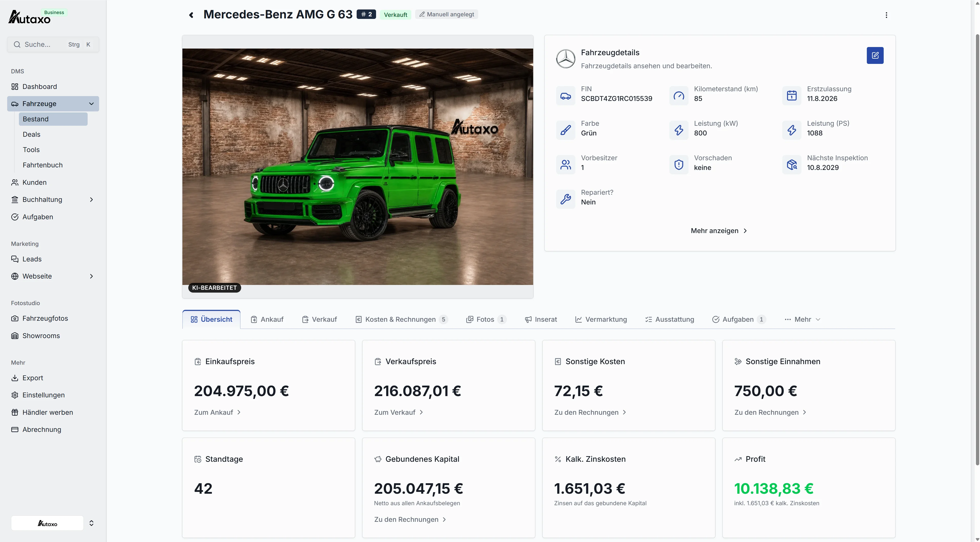Click the Verkauft status badge

coord(396,15)
